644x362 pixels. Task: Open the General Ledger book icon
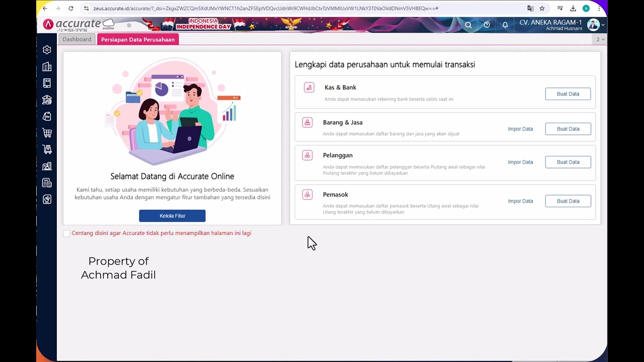[47, 83]
